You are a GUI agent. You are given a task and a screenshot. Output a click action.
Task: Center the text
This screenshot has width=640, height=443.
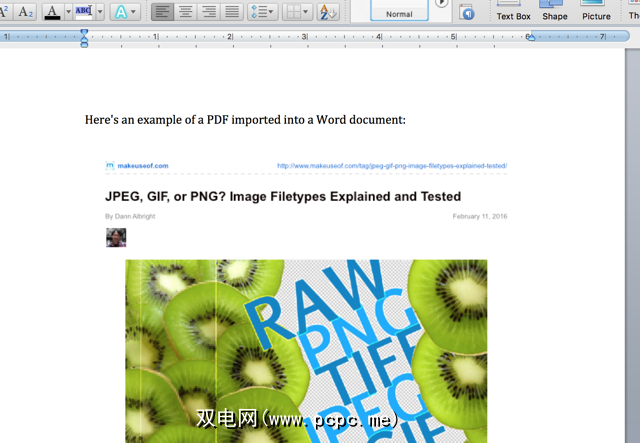click(186, 11)
